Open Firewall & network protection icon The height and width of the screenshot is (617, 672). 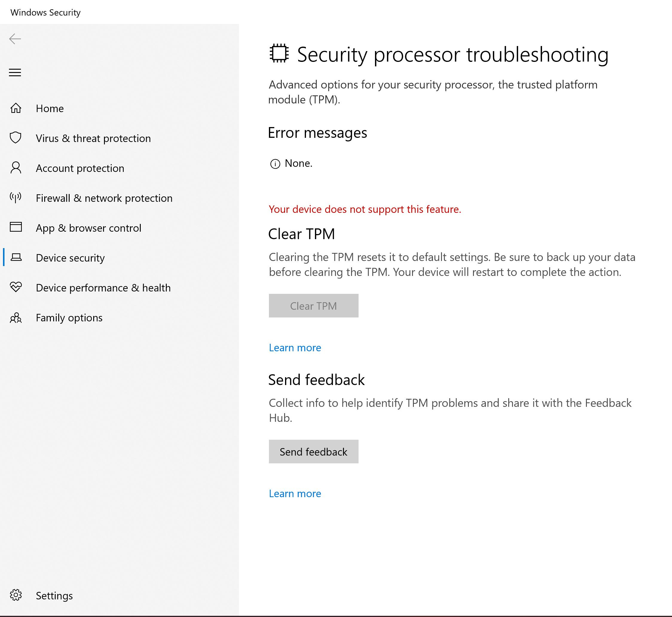tap(15, 198)
